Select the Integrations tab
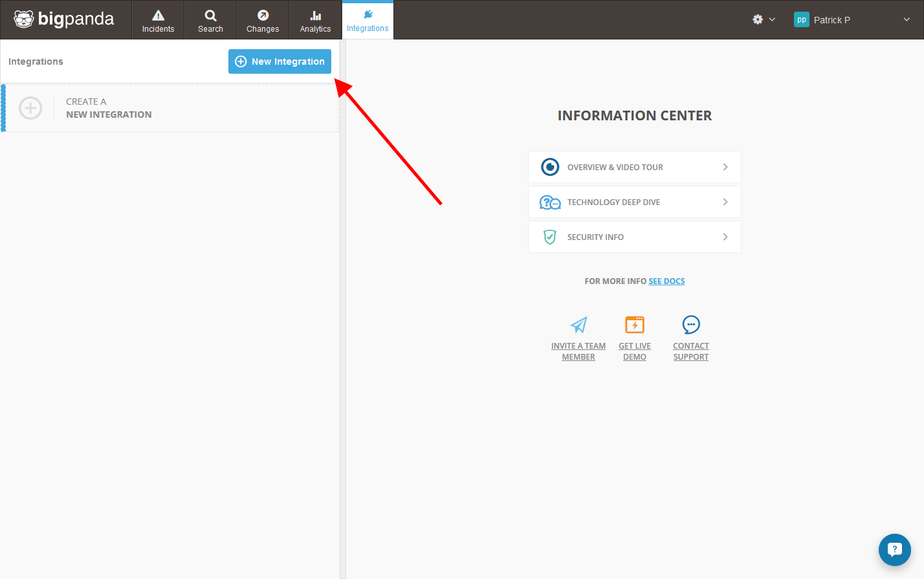 (x=368, y=21)
